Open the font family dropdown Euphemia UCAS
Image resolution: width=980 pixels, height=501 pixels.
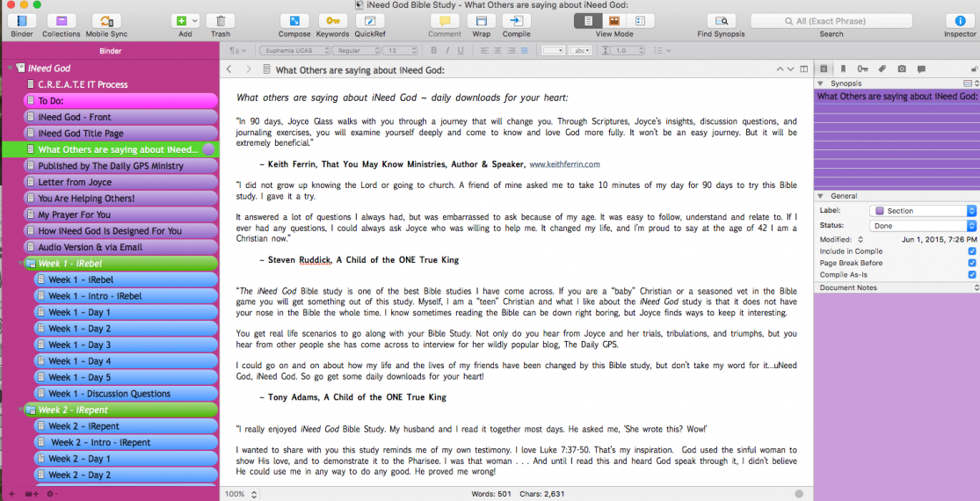click(294, 51)
